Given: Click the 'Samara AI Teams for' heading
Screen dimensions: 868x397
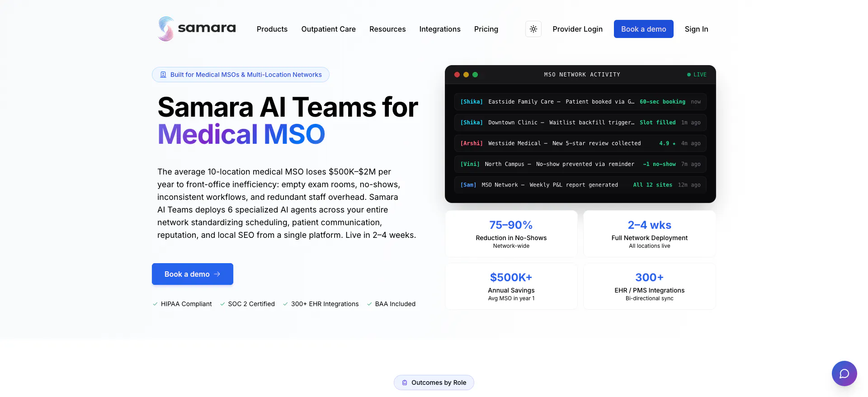Looking at the screenshot, I should click(x=288, y=107).
